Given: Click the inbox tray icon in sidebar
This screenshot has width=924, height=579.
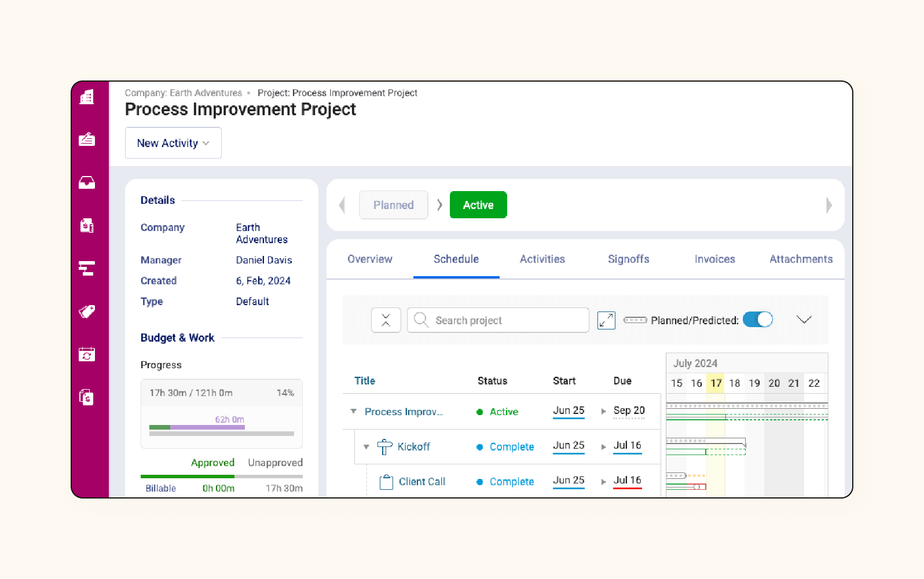Looking at the screenshot, I should tap(87, 183).
